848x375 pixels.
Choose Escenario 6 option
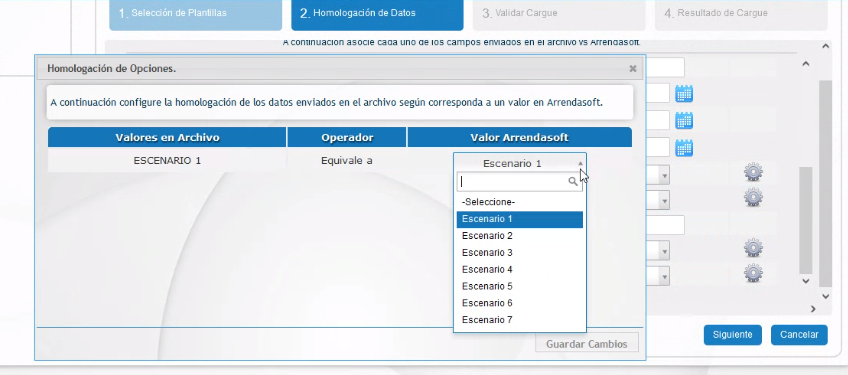click(x=520, y=303)
